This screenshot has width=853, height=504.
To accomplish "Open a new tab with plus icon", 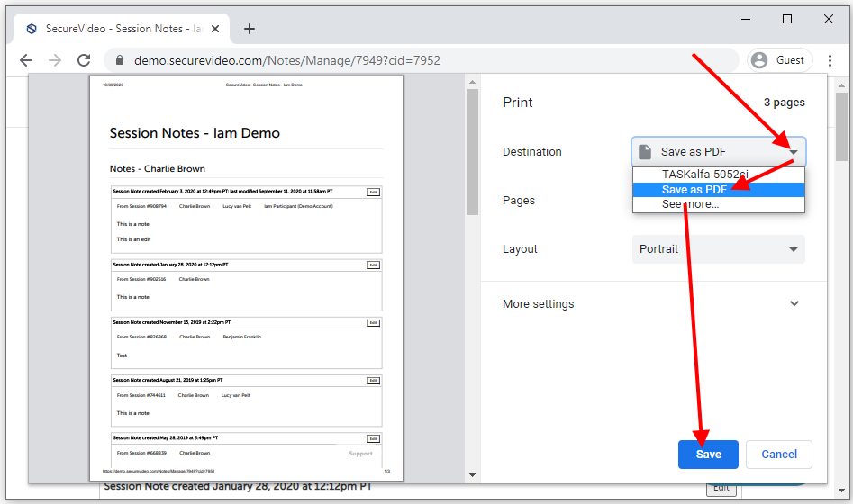I will (250, 29).
